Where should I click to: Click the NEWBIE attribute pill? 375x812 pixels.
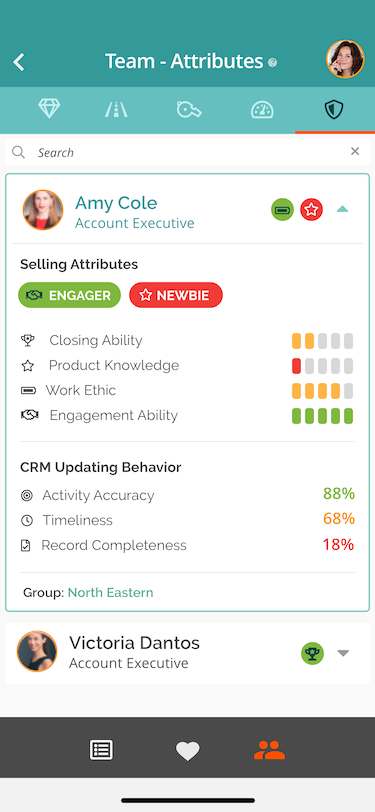[x=176, y=295]
